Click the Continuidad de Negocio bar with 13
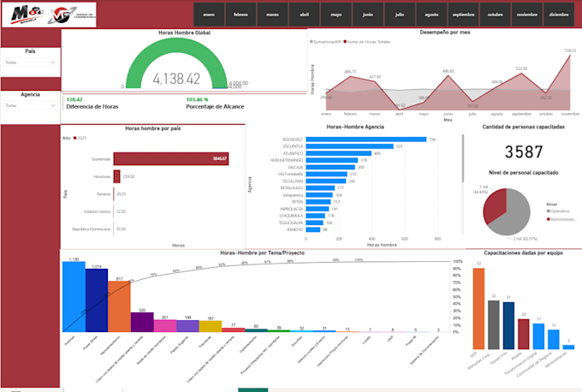 click(554, 339)
